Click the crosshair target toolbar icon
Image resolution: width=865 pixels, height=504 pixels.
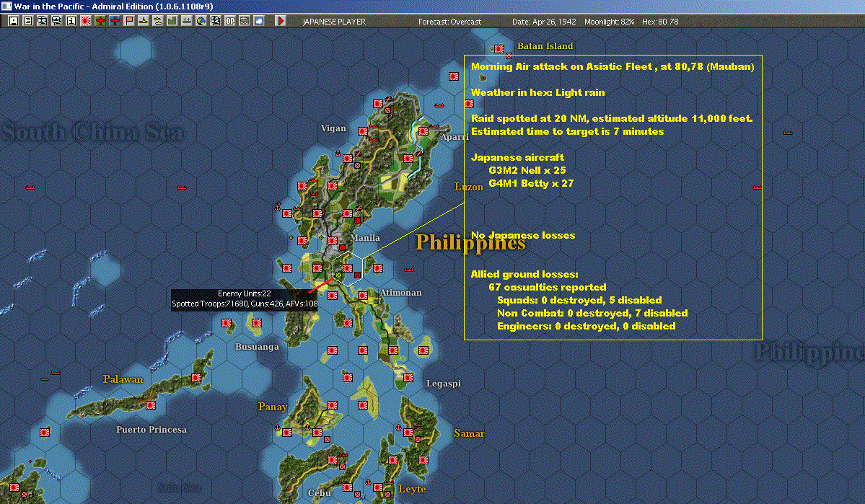coord(215,21)
